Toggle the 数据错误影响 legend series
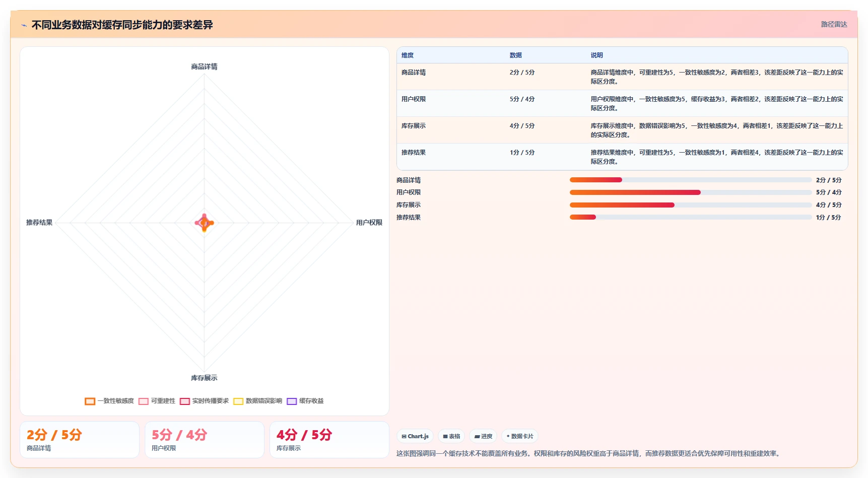The width and height of the screenshot is (868, 478). [x=257, y=401]
